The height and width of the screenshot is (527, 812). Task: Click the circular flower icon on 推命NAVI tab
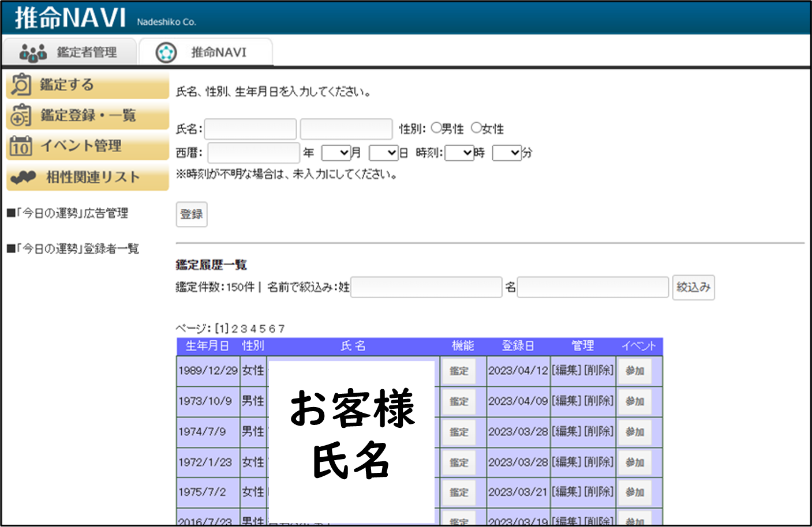coord(166,52)
